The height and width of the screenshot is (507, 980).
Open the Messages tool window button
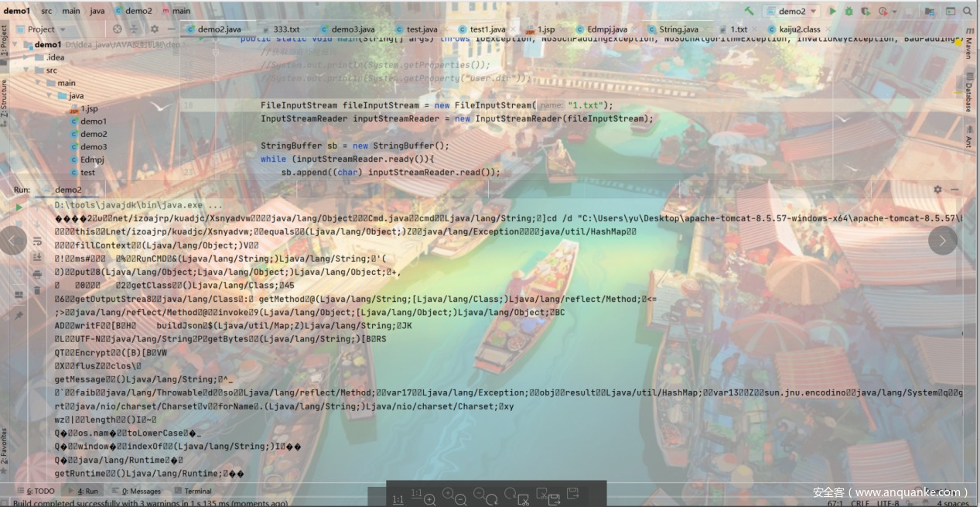pos(136,491)
